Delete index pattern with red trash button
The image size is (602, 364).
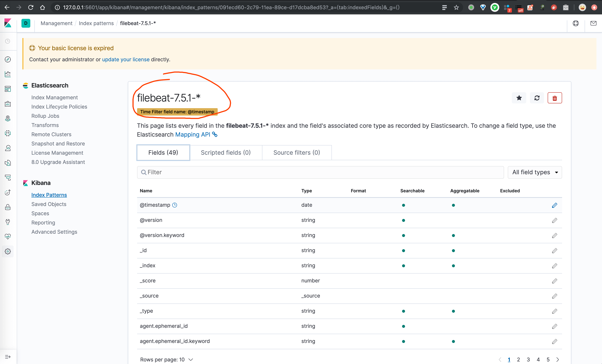point(555,98)
